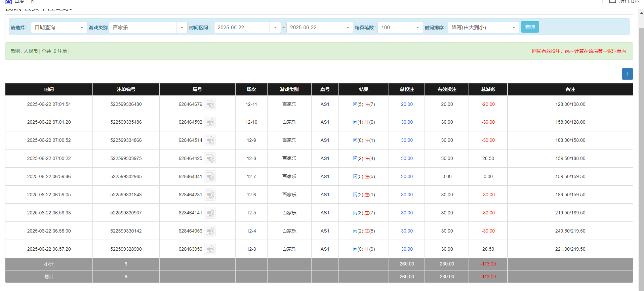
Task: Click video icon for round 628464141
Action: pyautogui.click(x=210, y=213)
